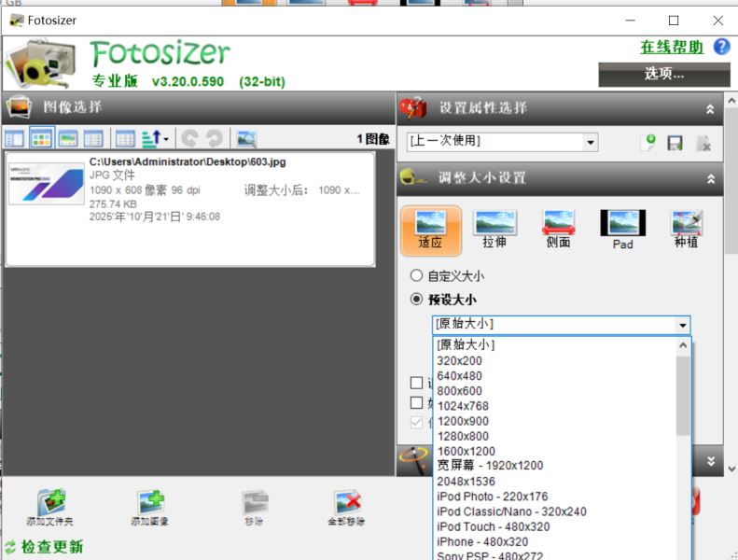Tick first checkbox beside preset list
The width and height of the screenshot is (738, 560).
tap(416, 383)
